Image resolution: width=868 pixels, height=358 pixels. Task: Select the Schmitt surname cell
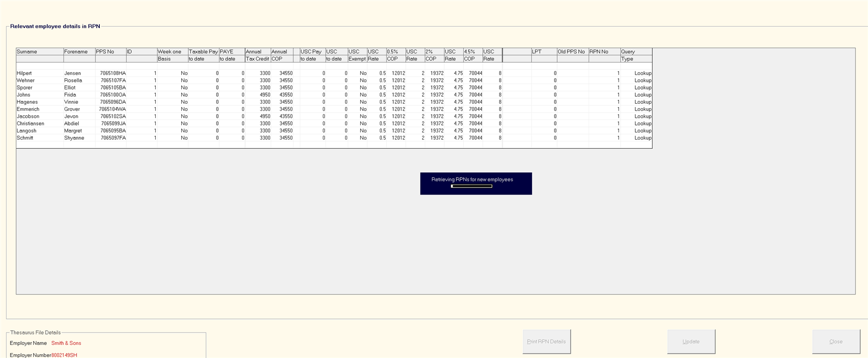pos(40,138)
